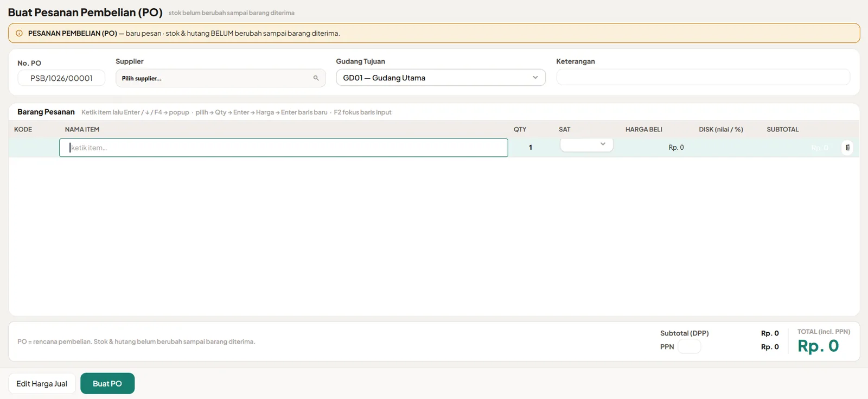Click the supplier search magnifier icon
868x399 pixels.
click(316, 78)
